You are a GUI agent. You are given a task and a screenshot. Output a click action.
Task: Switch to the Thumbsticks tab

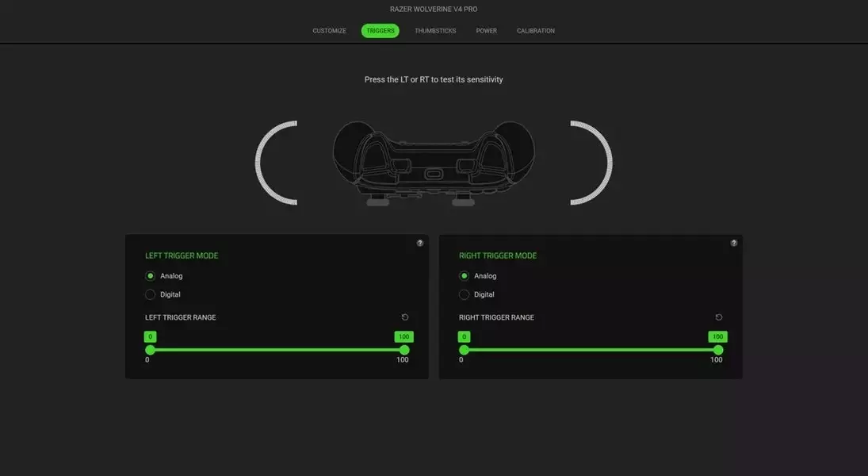(436, 31)
